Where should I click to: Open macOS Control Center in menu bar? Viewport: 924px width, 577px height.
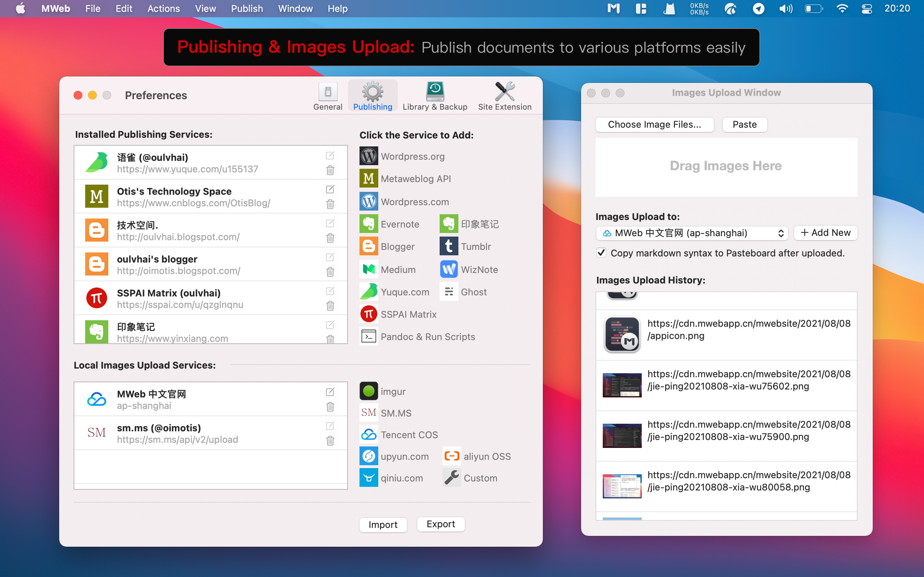pyautogui.click(x=866, y=8)
